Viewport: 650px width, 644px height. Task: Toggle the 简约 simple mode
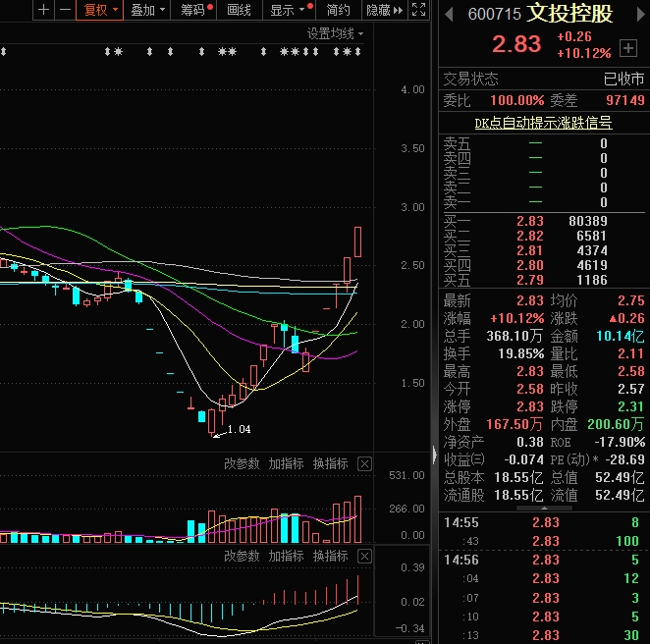(x=338, y=10)
